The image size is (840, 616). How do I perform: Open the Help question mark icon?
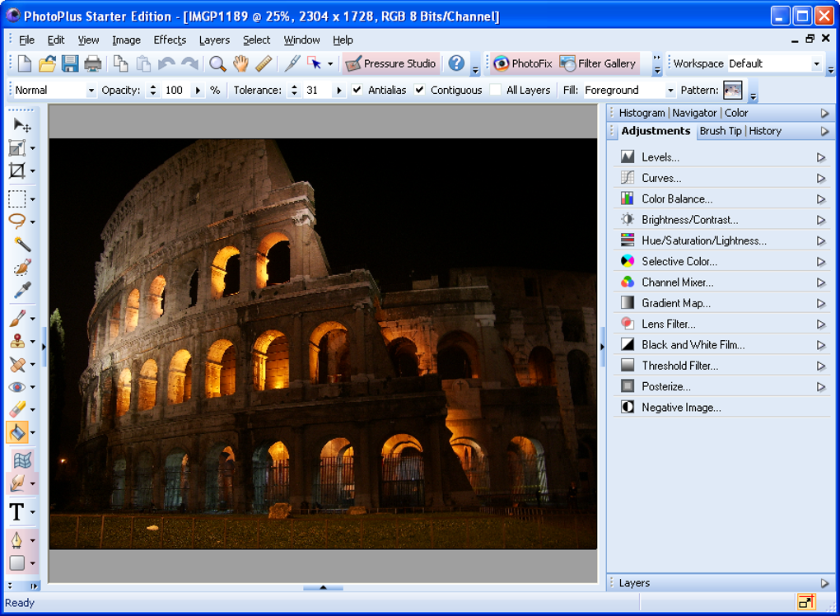456,63
